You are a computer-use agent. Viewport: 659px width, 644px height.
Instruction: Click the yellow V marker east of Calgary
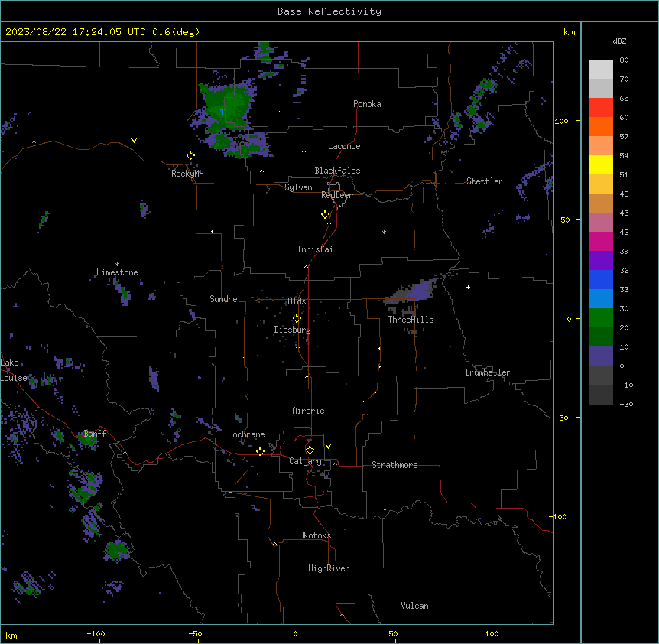pyautogui.click(x=328, y=447)
